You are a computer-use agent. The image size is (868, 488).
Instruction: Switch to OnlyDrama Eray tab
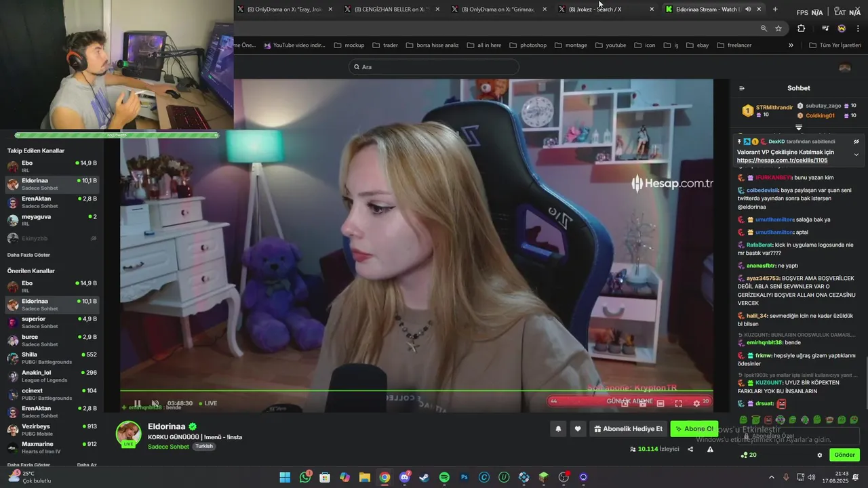(285, 9)
